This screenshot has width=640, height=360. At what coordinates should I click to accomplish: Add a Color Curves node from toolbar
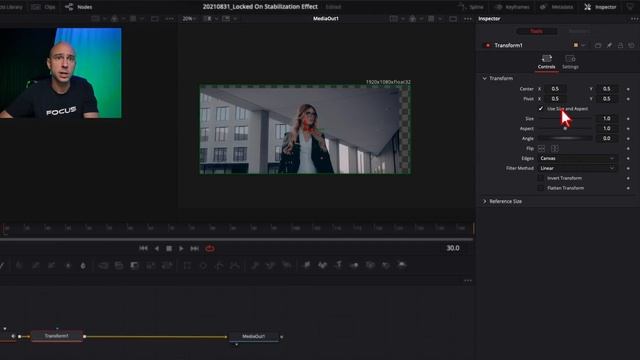click(36, 266)
